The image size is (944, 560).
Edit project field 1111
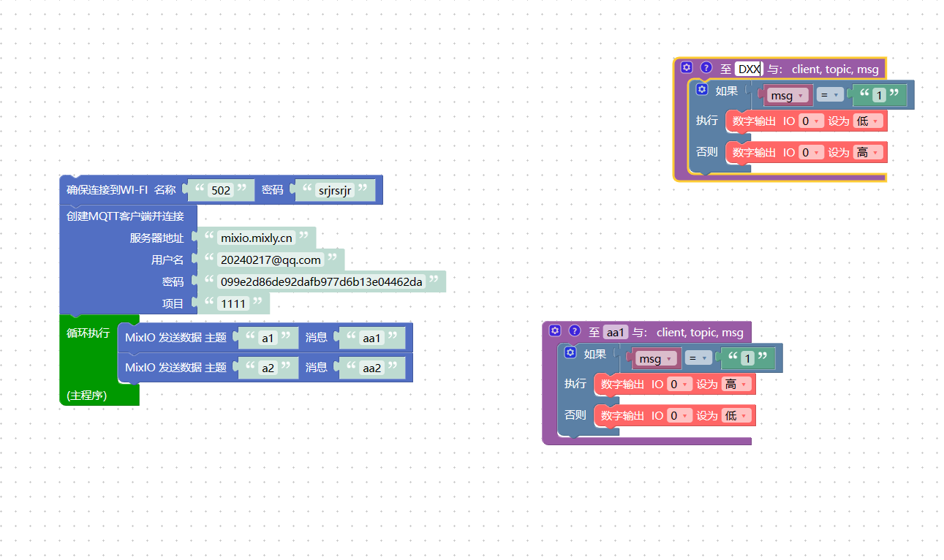(233, 303)
